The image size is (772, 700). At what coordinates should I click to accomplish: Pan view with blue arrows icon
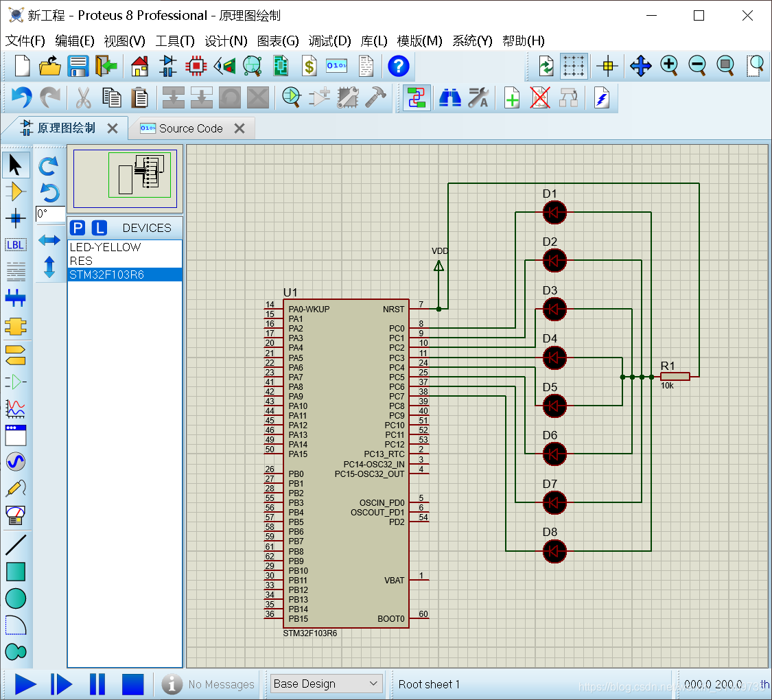[x=640, y=66]
